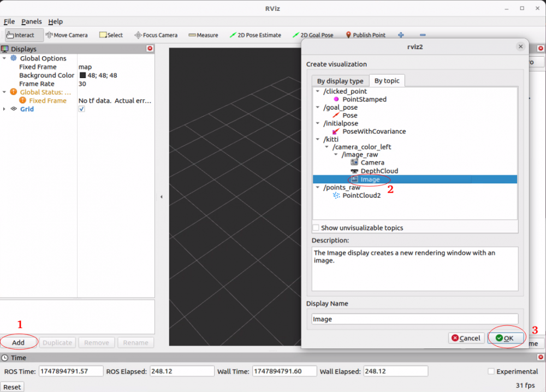
Task: Select the 2D Goal Pose tool
Action: (x=314, y=34)
